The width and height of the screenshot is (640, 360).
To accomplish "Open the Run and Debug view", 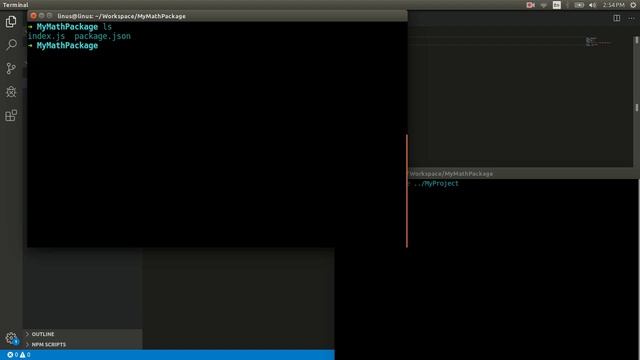I will coord(11,91).
